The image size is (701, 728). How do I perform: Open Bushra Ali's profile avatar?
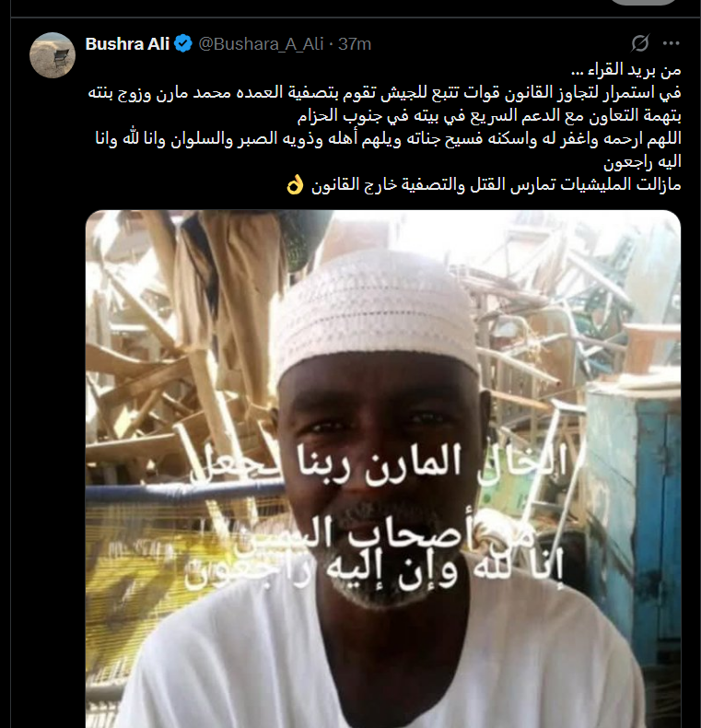53,54
